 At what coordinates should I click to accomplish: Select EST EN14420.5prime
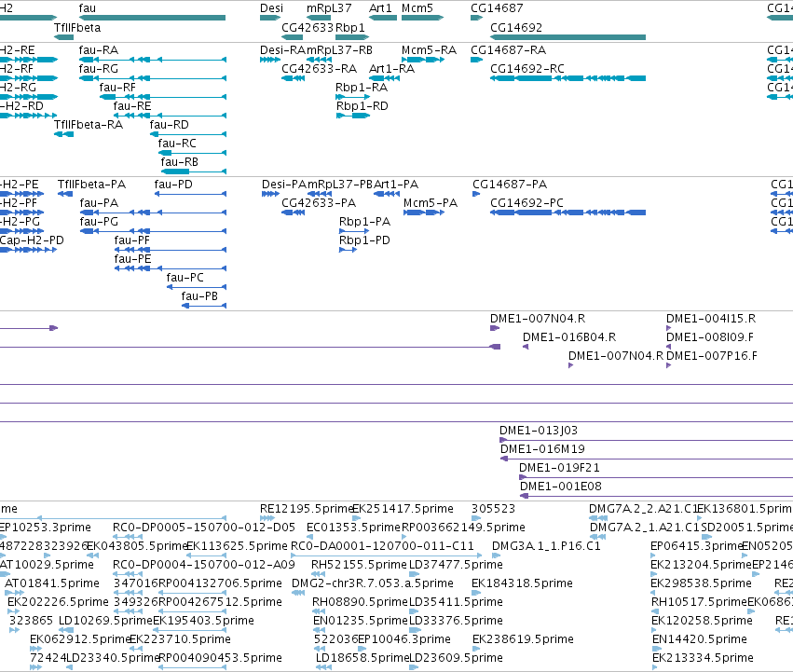pos(700,639)
